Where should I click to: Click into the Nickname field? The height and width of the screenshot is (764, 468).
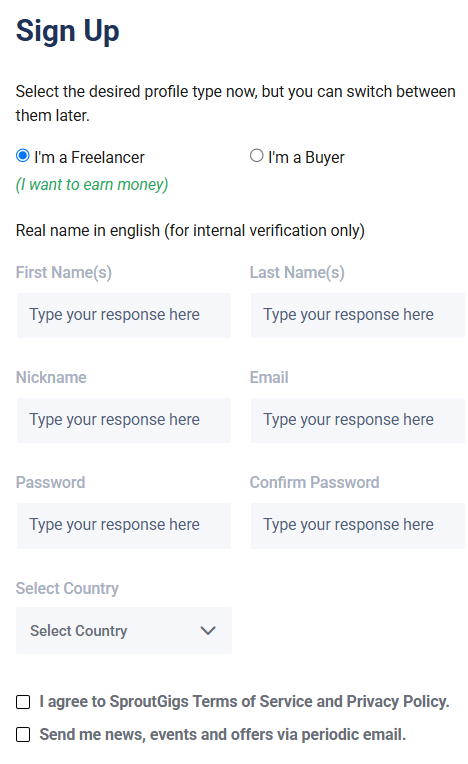124,420
